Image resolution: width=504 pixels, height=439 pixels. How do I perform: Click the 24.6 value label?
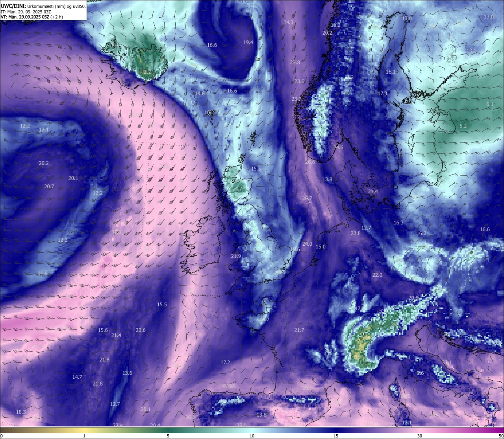click(x=338, y=147)
